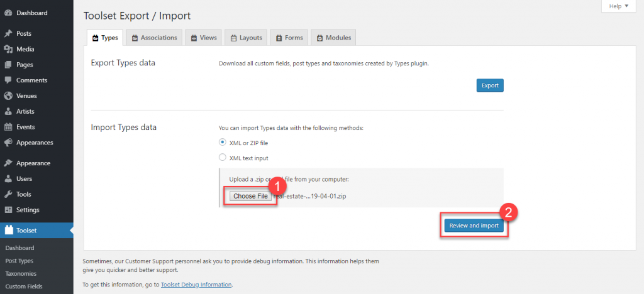Click the Events calendar icon
Image resolution: width=644 pixels, height=294 pixels.
8,127
